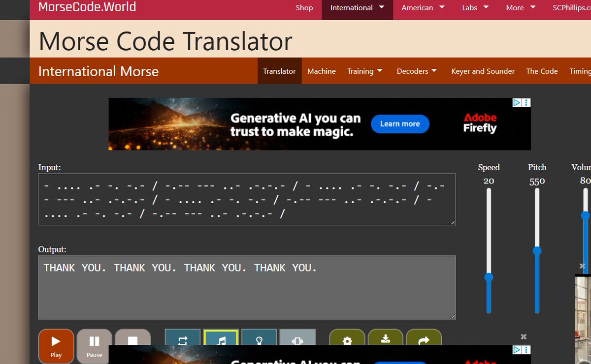
Task: Expand the More menu dropdown
Action: (522, 8)
